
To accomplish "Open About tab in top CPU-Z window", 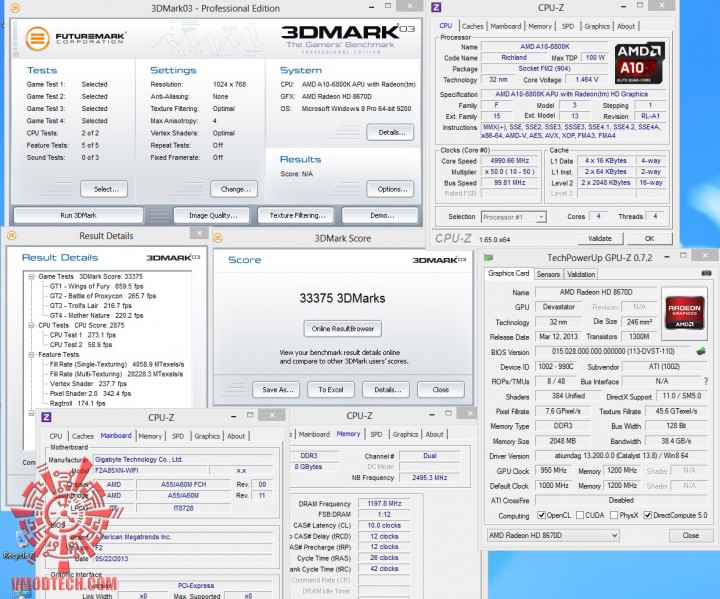I will point(626,26).
